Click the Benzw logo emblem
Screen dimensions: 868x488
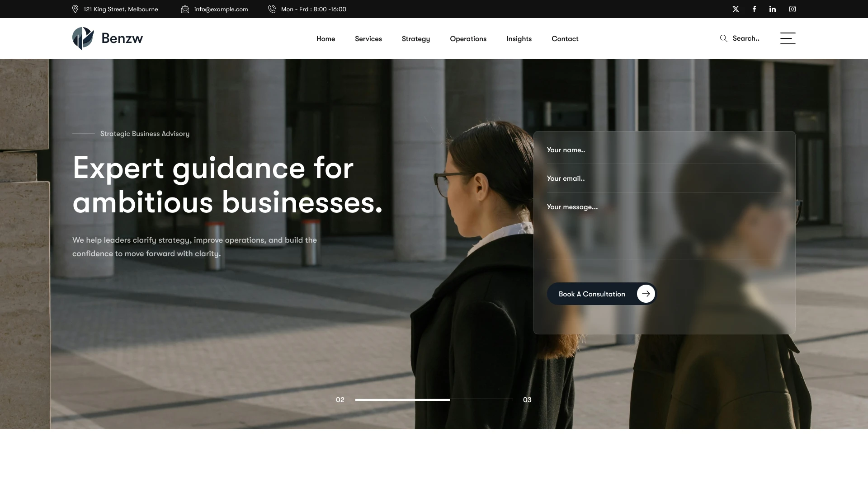[x=83, y=38]
